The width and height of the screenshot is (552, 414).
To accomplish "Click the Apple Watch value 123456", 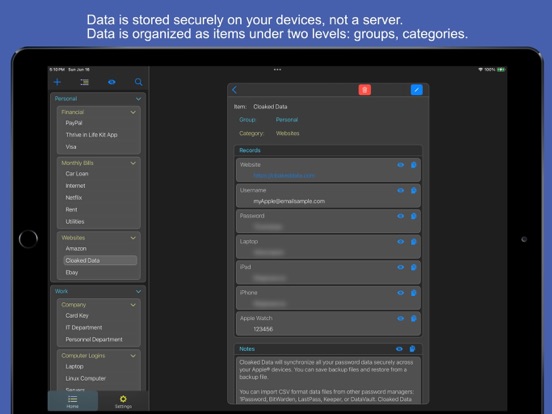I will click(x=263, y=329).
